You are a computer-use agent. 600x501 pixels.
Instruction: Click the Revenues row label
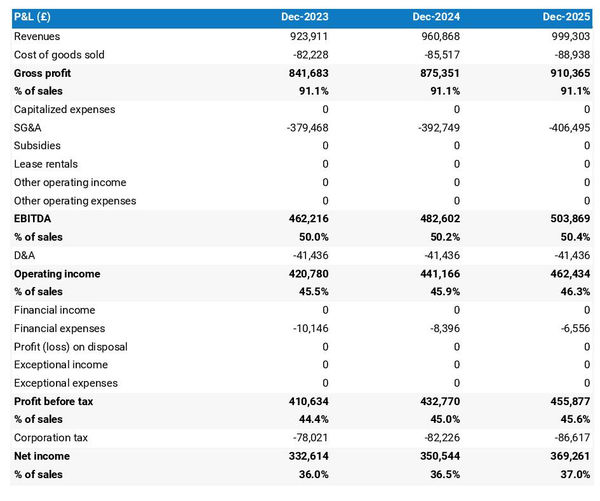click(x=37, y=36)
